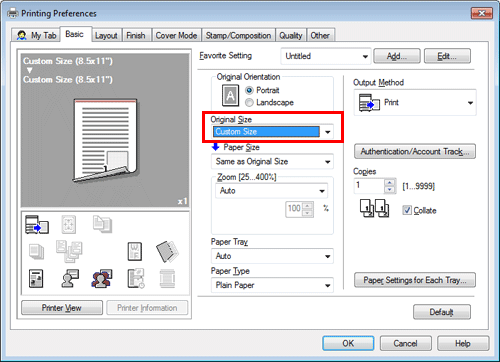Click the Edit... favorite setting button
Image resolution: width=500 pixels, height=362 pixels.
click(447, 56)
